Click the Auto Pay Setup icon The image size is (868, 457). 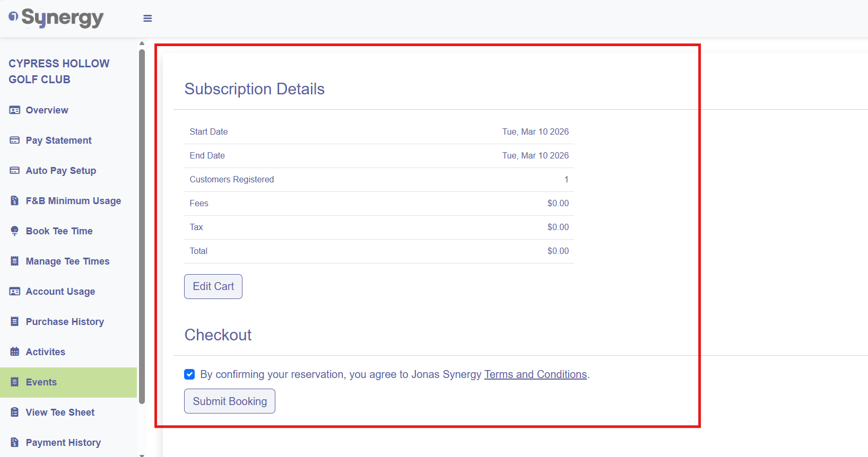[x=15, y=171]
